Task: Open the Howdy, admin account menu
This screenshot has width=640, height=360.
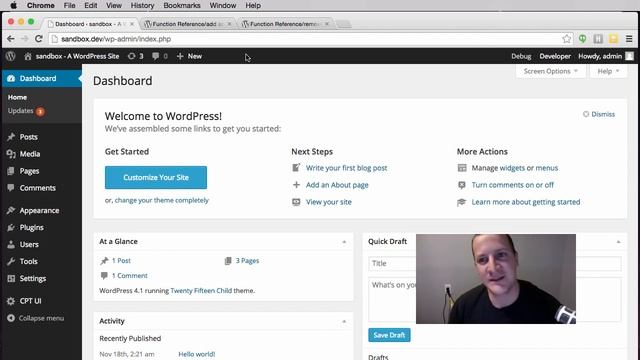Action: pos(606,56)
